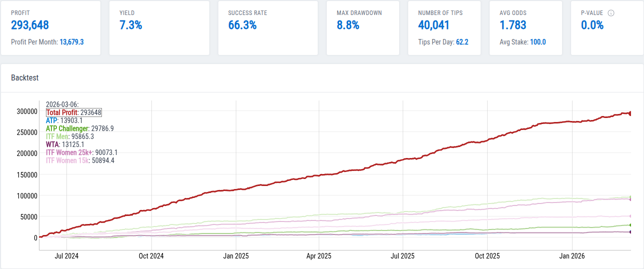Viewport: 644px width, 269px height.
Task: Open the Profit Per Month 13,679.3 value
Action: pos(71,42)
